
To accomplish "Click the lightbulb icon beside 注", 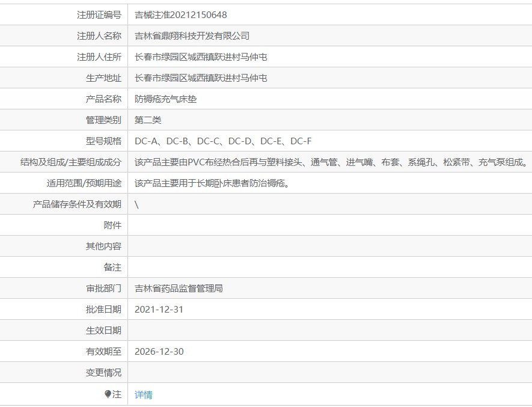I will 108,394.
